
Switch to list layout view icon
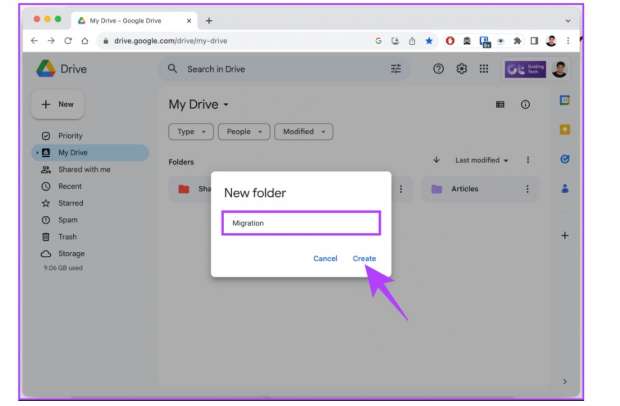500,104
